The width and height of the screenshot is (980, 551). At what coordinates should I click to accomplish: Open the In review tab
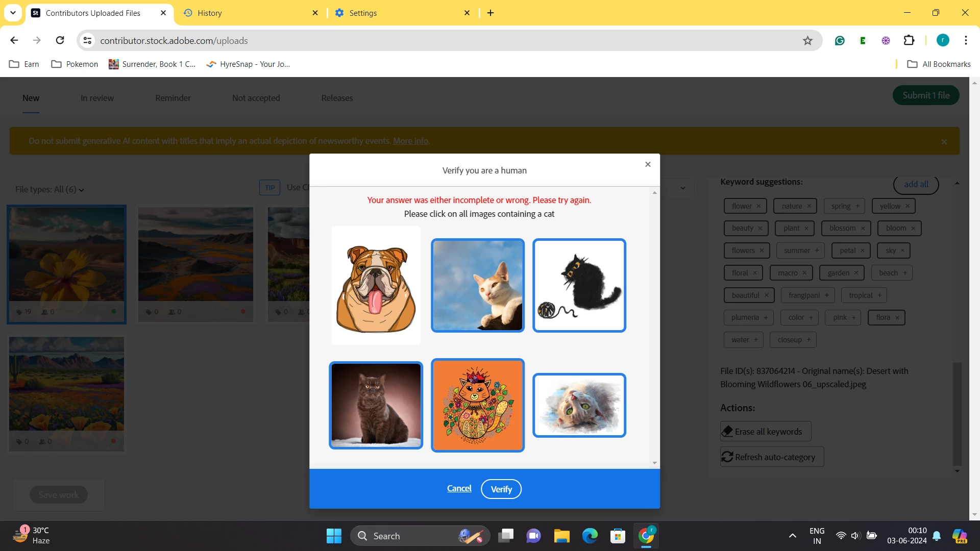click(97, 98)
